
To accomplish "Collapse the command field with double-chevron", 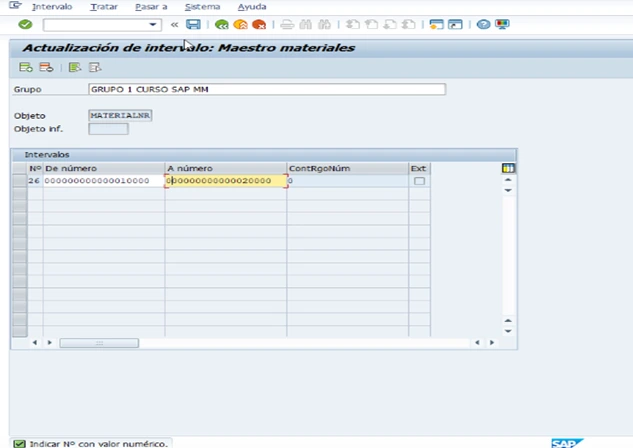I will tap(174, 25).
